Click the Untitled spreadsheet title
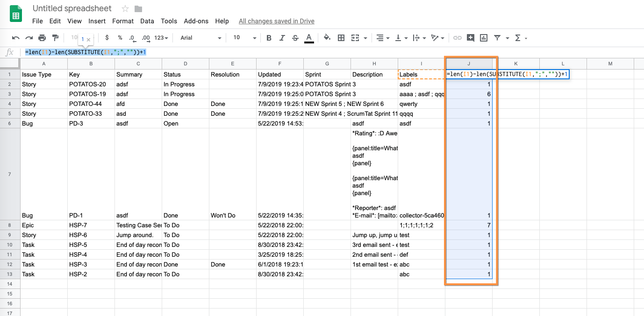This screenshot has width=644, height=316. 72,8
